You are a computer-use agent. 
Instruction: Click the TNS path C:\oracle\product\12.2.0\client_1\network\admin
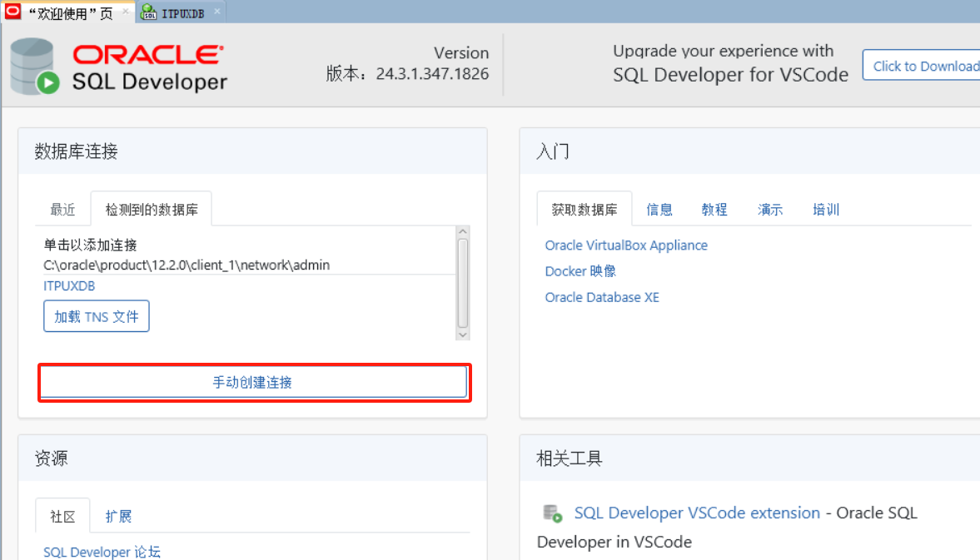click(x=187, y=265)
